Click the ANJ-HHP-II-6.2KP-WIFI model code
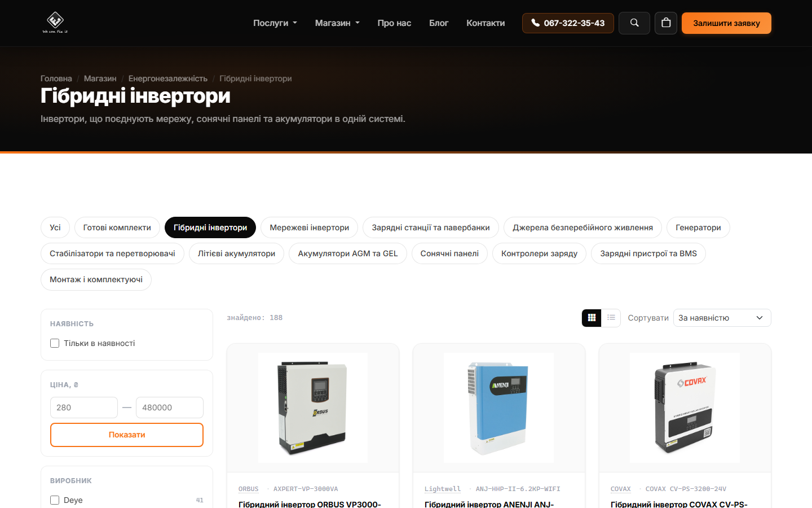 518,489
